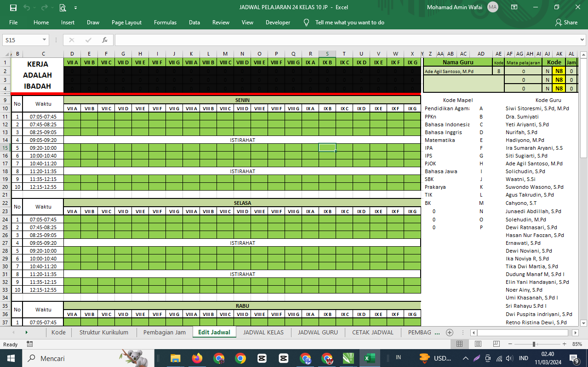Click the formula bar input field
The image size is (588, 367).
[x=349, y=40]
